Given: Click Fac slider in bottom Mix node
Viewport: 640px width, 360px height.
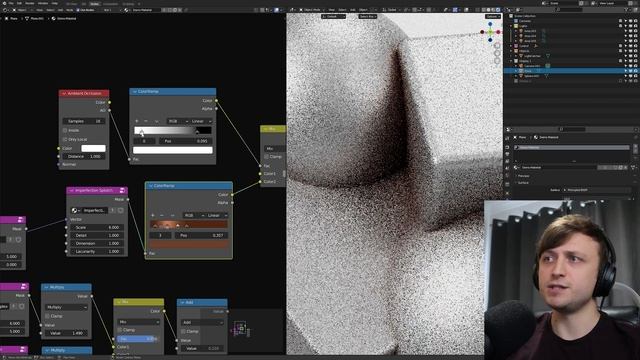Looking at the screenshot, I should tap(137, 339).
